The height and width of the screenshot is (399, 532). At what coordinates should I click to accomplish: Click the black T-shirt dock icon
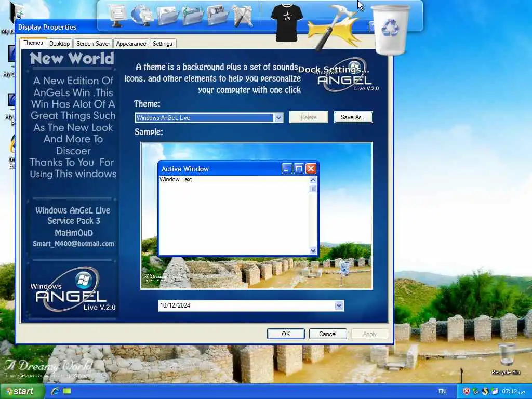point(287,22)
